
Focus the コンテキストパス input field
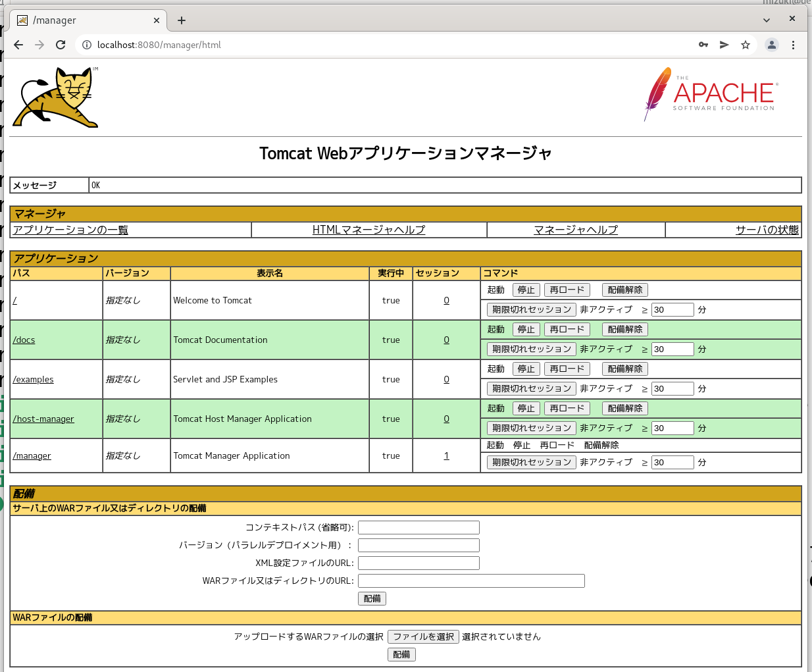point(419,527)
